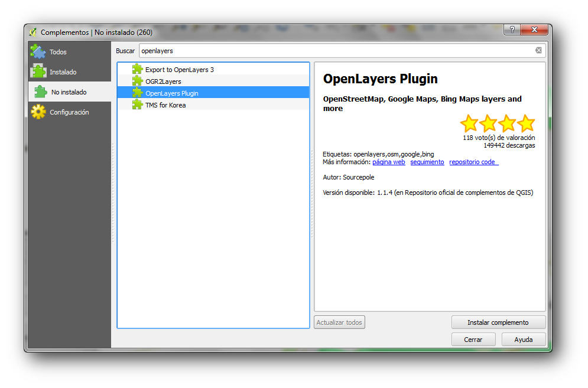
Task: Click the OGR2Layers plugin icon
Action: point(137,81)
